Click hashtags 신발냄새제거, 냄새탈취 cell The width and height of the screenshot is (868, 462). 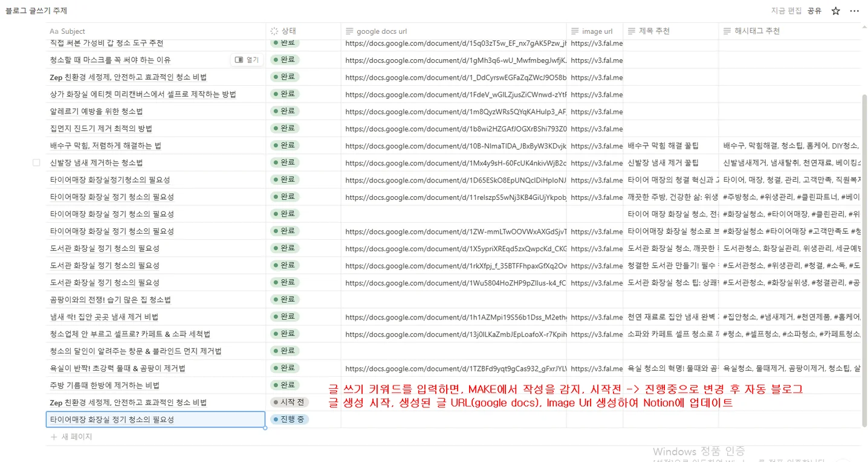(x=791, y=163)
